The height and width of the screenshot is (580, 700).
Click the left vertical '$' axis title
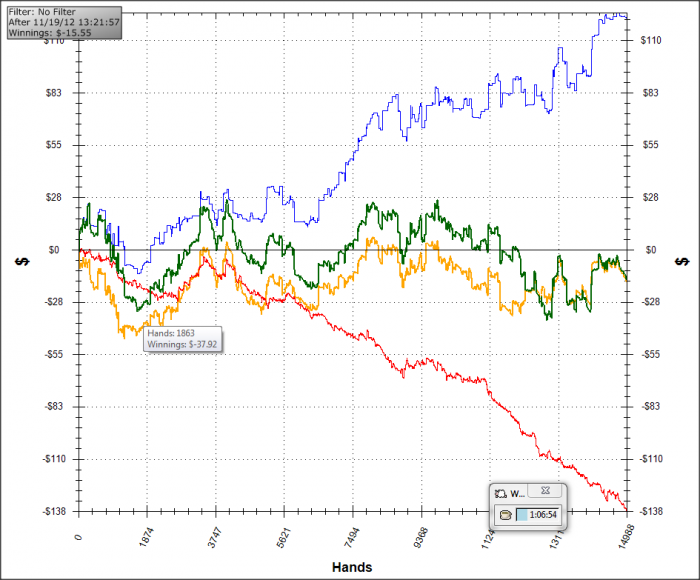(22, 262)
